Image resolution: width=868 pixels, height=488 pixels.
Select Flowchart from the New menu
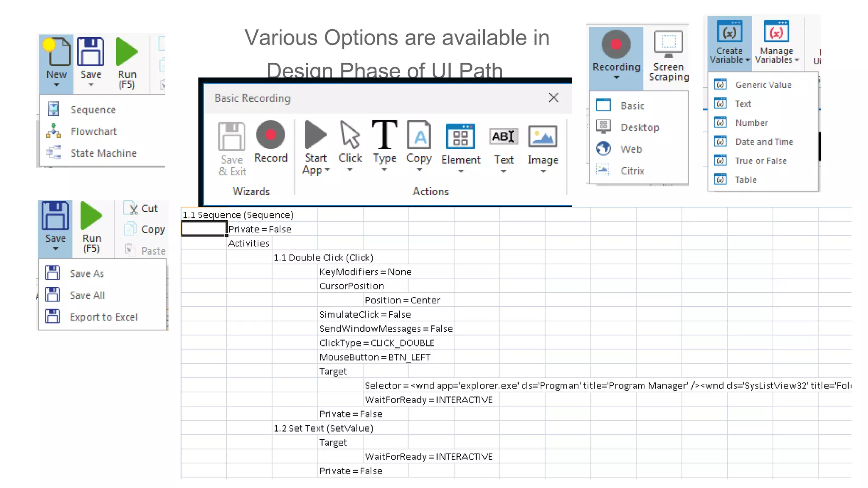93,131
